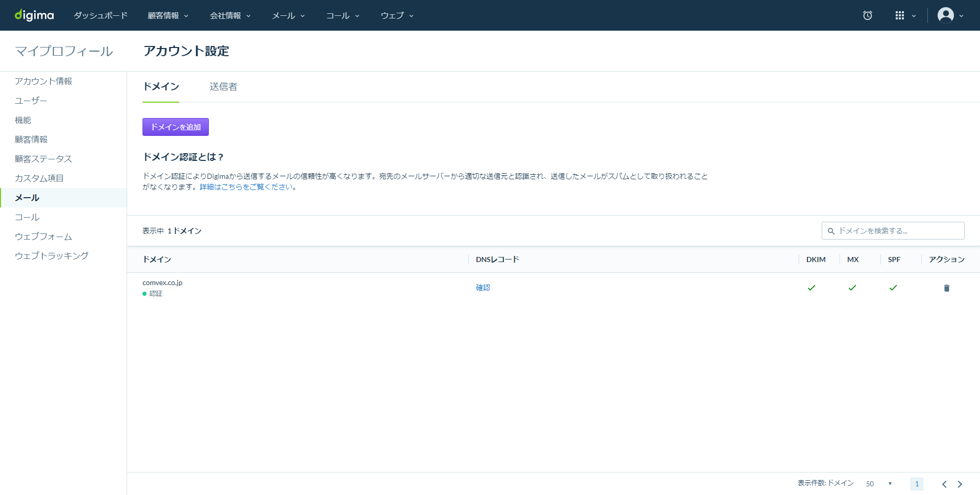
Task: Switch to the 送信者 tab
Action: point(223,87)
